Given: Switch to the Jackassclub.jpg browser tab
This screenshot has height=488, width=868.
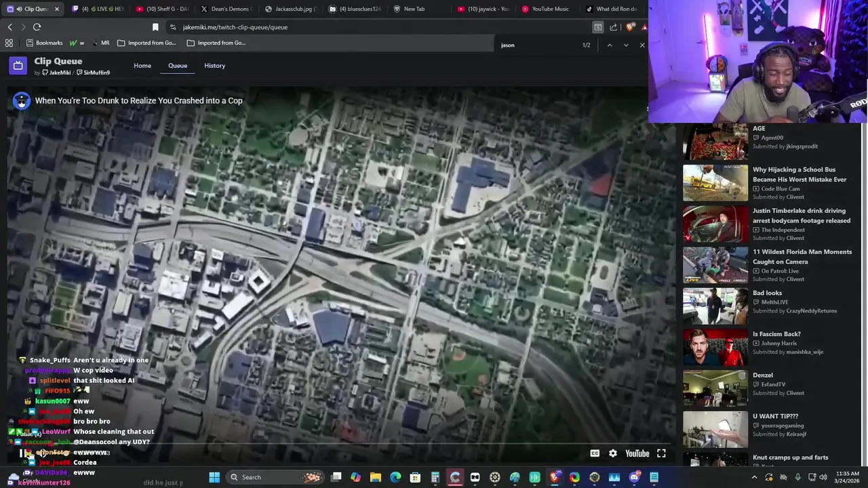Looking at the screenshot, I should click(x=290, y=9).
